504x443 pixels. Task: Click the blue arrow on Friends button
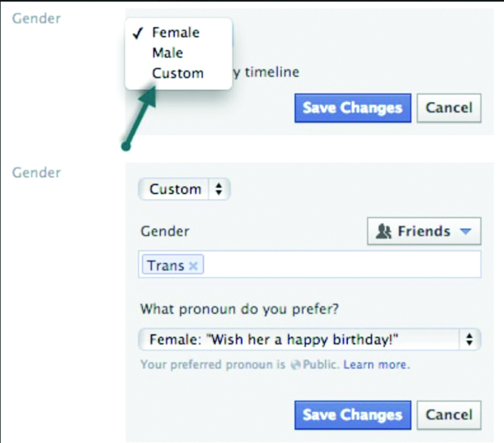coord(466,231)
